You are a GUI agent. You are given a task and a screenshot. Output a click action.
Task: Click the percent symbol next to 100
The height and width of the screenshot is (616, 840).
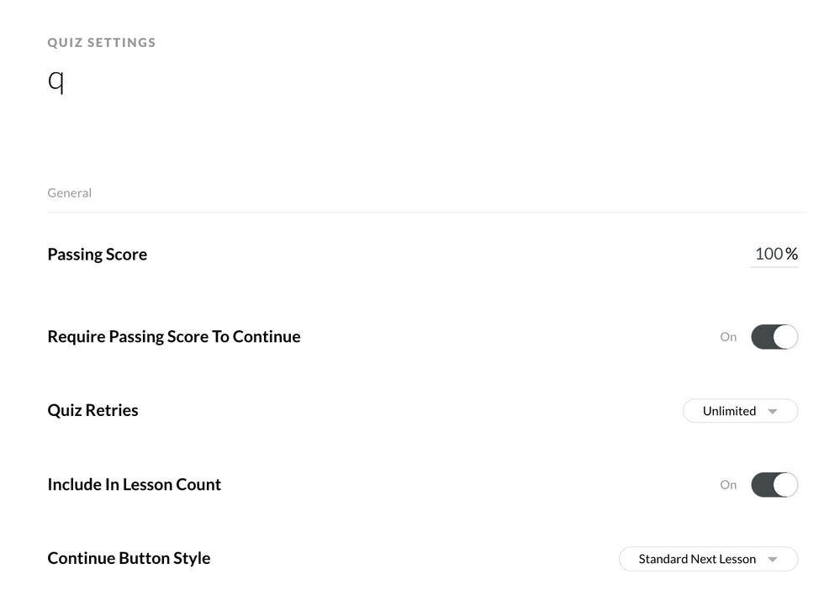[x=792, y=254]
